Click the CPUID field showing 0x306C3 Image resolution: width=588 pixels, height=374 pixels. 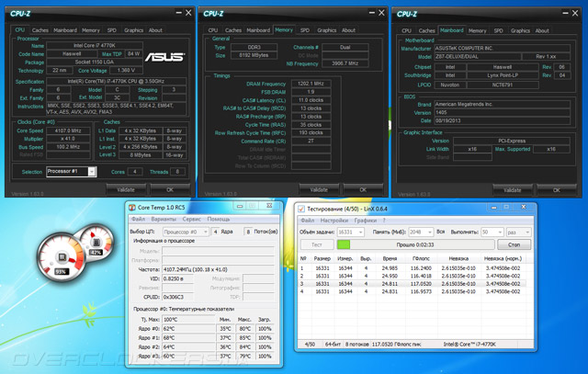coord(178,297)
